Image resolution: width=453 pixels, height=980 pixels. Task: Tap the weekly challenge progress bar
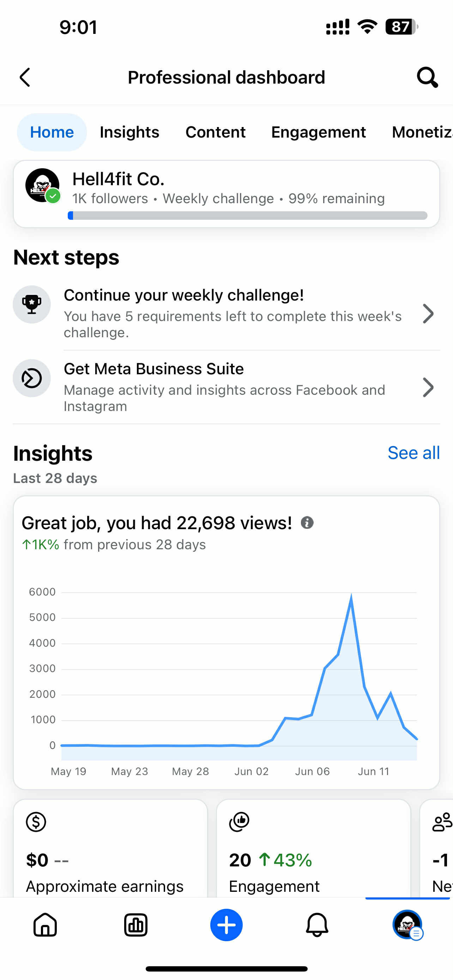[x=247, y=216]
